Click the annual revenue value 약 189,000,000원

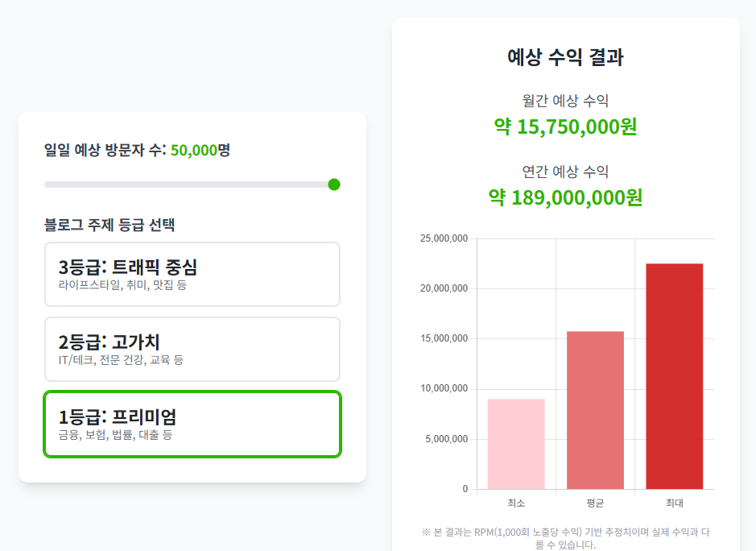tap(566, 197)
